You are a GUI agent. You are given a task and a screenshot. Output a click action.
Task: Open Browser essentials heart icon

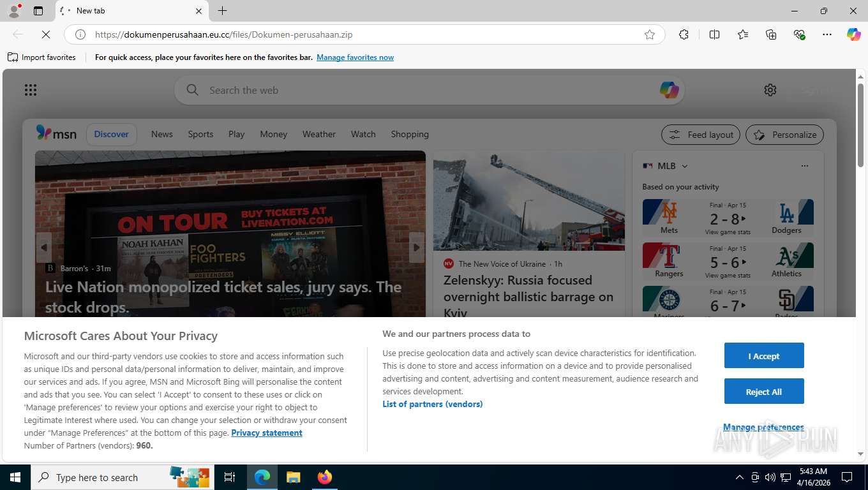799,34
